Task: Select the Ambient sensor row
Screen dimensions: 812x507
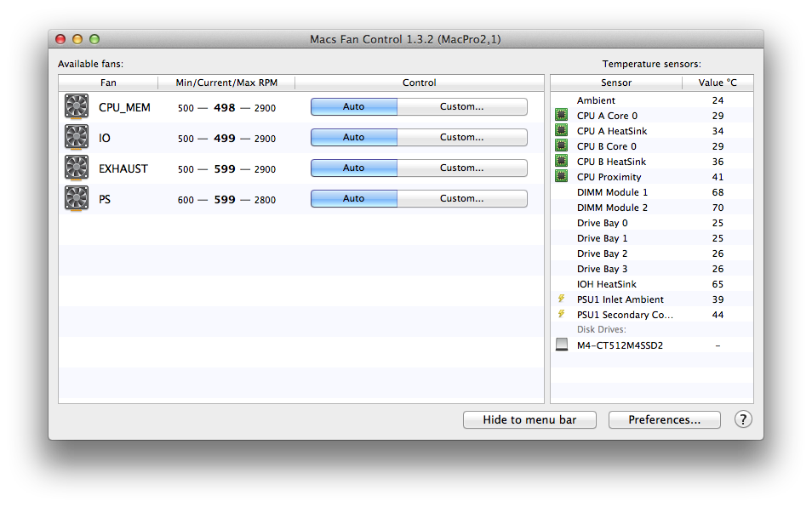Action: click(652, 100)
